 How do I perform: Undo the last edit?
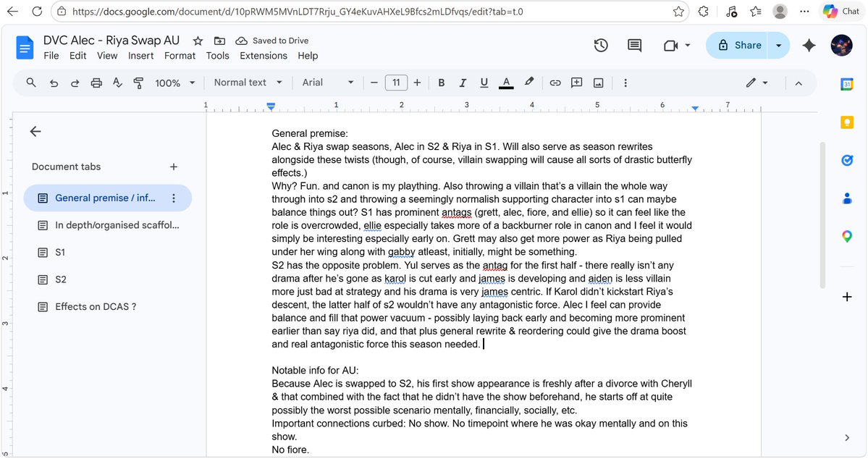click(54, 83)
